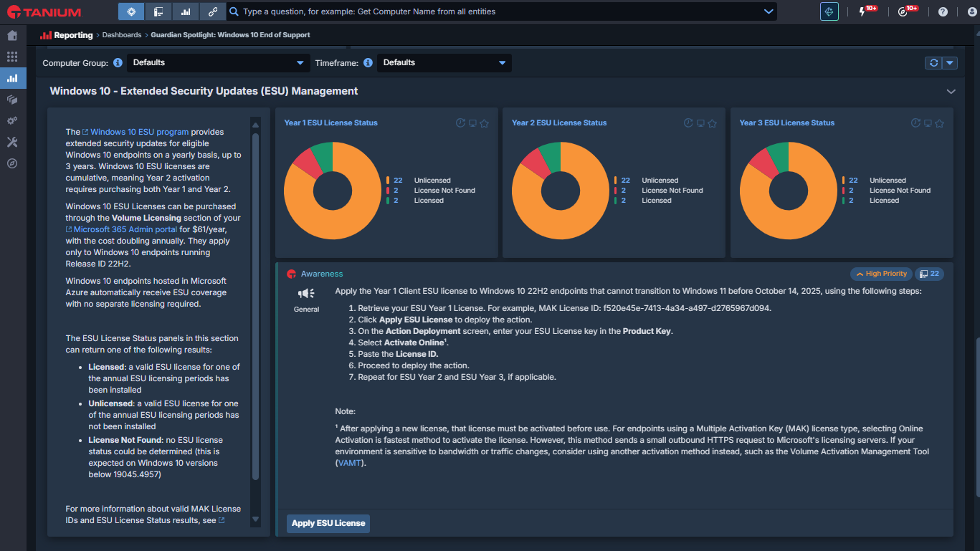
Task: Select the bar chart icon in top toolbar
Action: pos(186,11)
